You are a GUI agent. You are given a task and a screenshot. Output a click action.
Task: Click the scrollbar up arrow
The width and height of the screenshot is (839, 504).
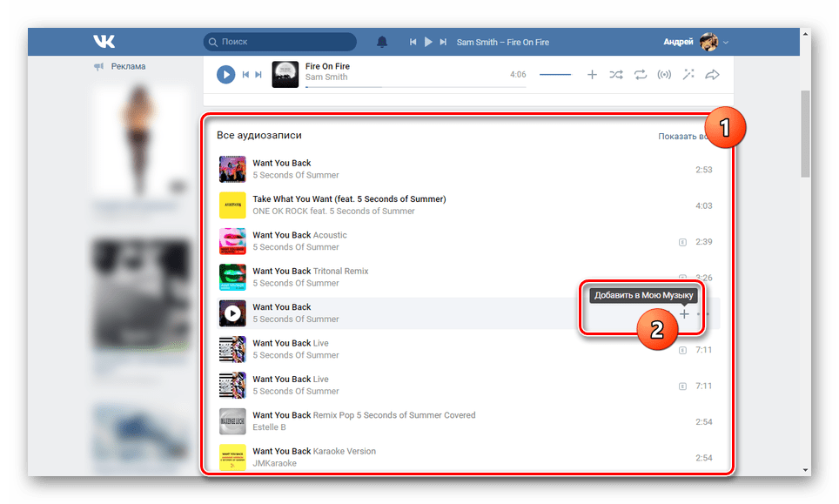[805, 34]
